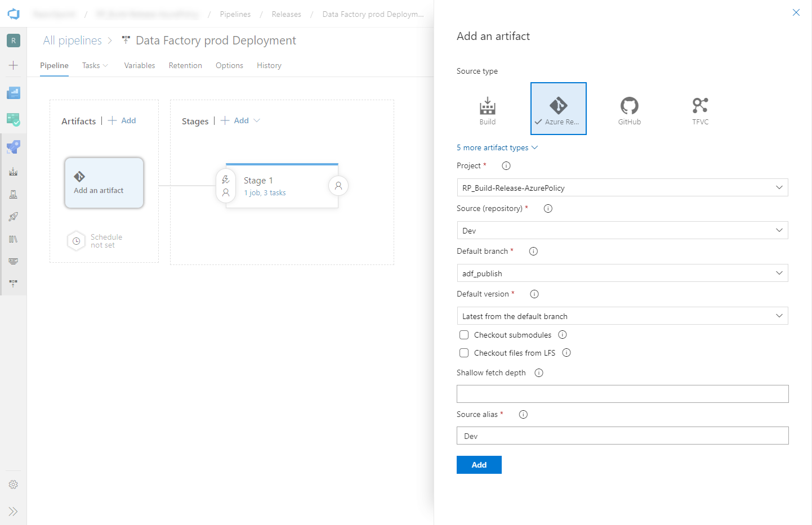Viewport: 812px width, 525px height.
Task: Open Default version dropdown
Action: (x=622, y=316)
